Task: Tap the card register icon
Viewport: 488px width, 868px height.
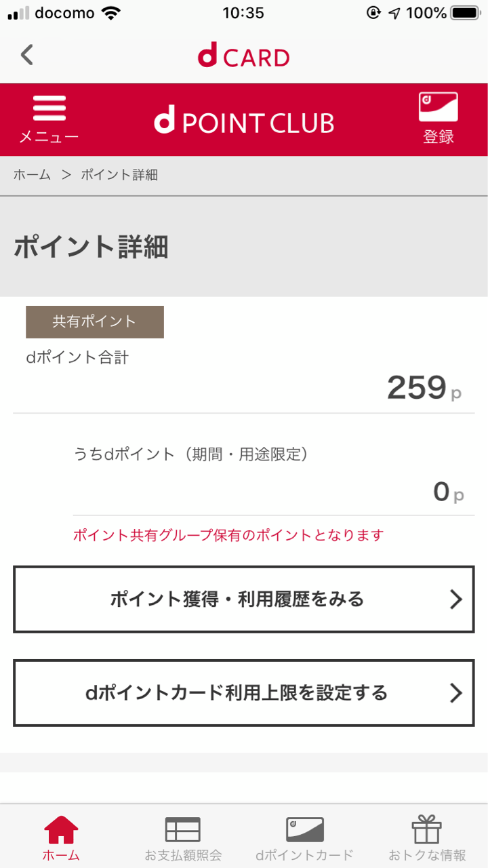Action: tap(438, 108)
